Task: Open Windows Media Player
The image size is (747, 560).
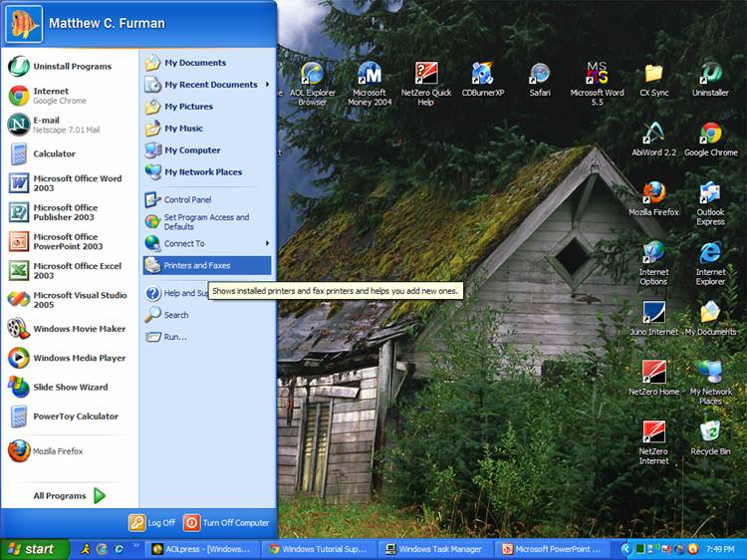Action: coord(69,358)
